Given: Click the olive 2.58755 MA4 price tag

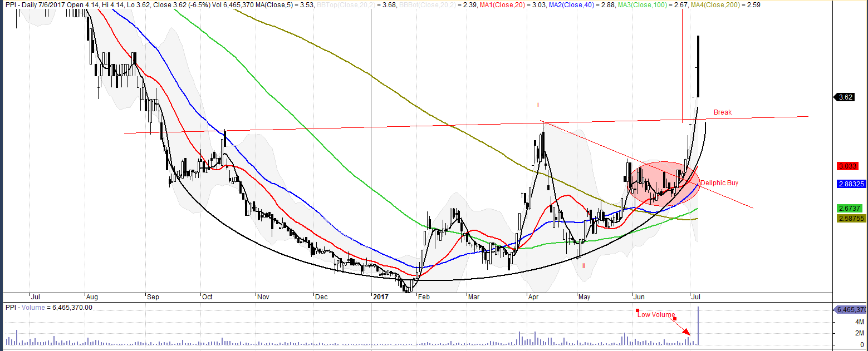Looking at the screenshot, I should tap(851, 219).
